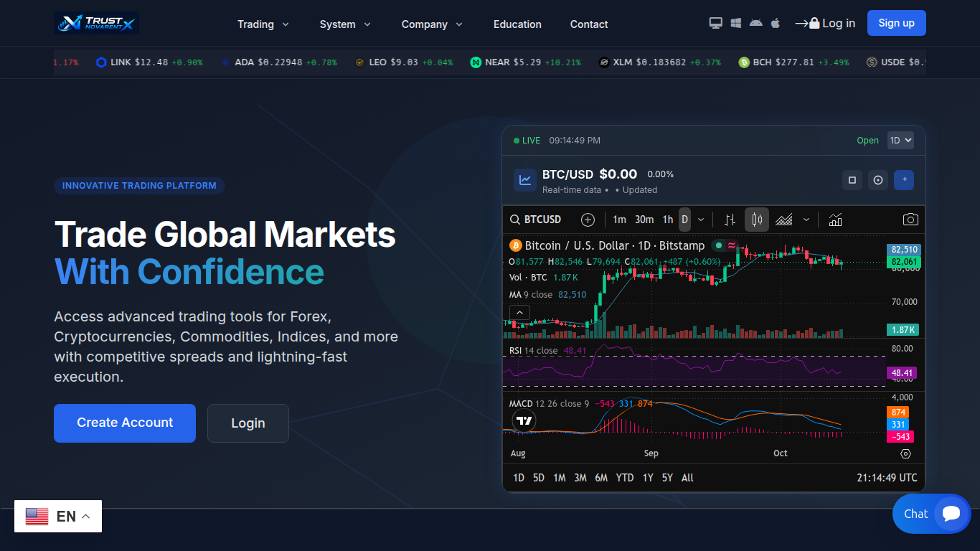Click the Sign up button
980x551 pixels.
click(x=897, y=23)
